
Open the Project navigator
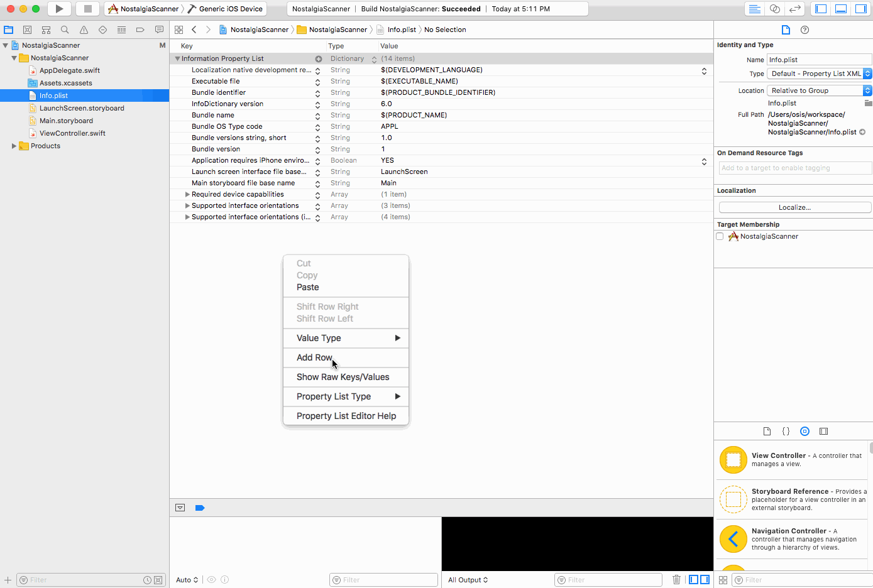tap(8, 30)
